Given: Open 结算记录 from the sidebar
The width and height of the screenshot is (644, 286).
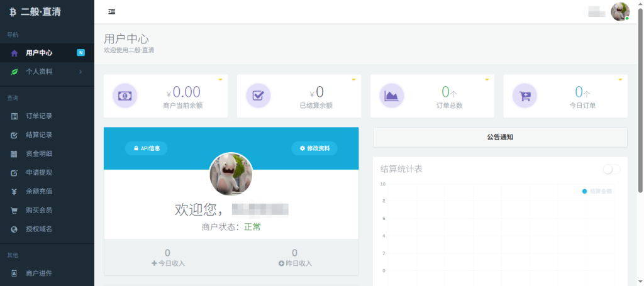Looking at the screenshot, I should click(47, 135).
